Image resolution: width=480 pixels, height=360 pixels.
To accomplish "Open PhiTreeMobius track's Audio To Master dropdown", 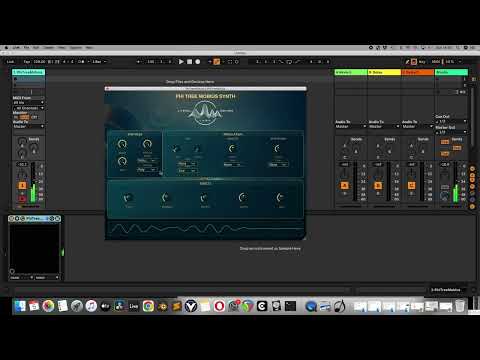I will [28, 126].
